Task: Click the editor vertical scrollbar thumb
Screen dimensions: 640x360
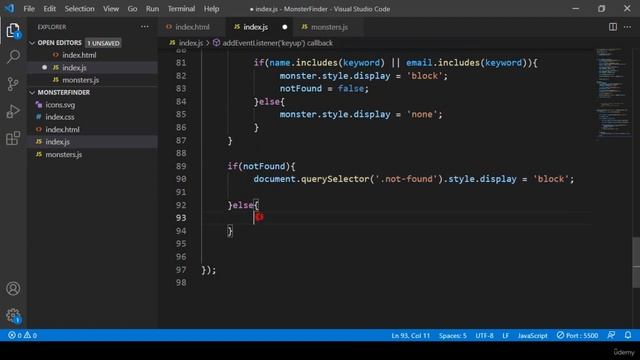Action: tap(636, 262)
